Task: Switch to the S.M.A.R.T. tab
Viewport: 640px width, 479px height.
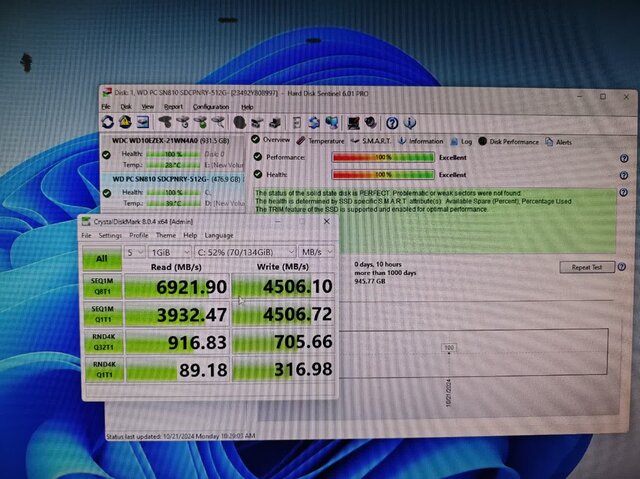Action: [378, 142]
